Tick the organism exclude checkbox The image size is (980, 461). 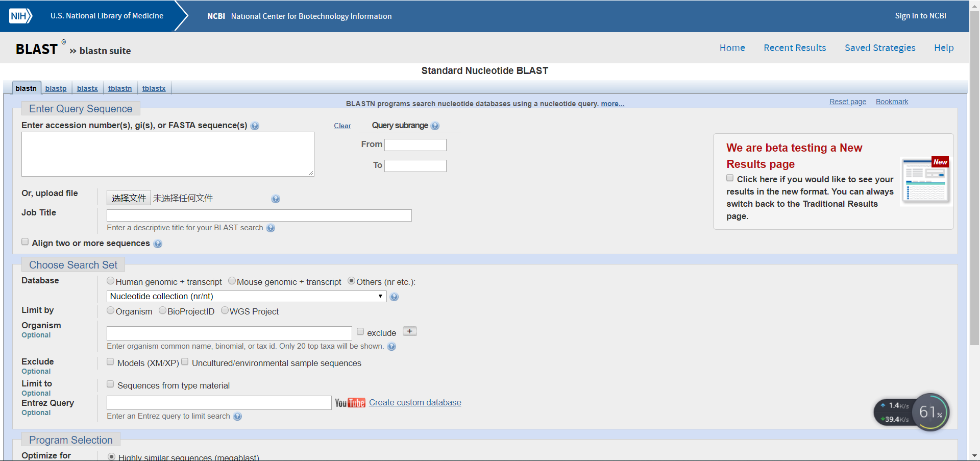click(360, 332)
